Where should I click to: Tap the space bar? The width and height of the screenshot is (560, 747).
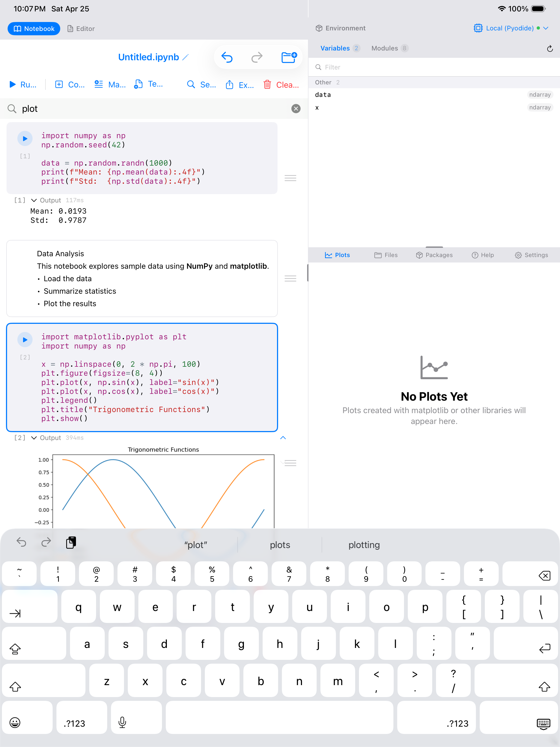[279, 718]
